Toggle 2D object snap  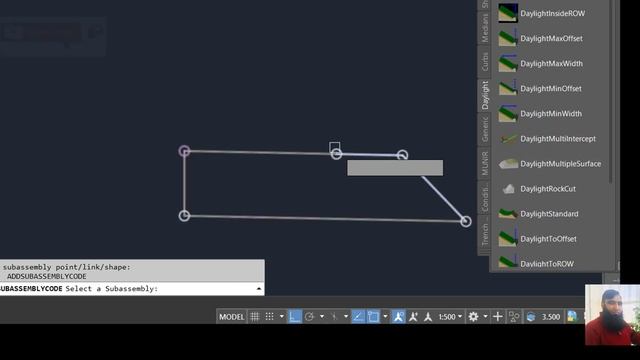point(373,317)
